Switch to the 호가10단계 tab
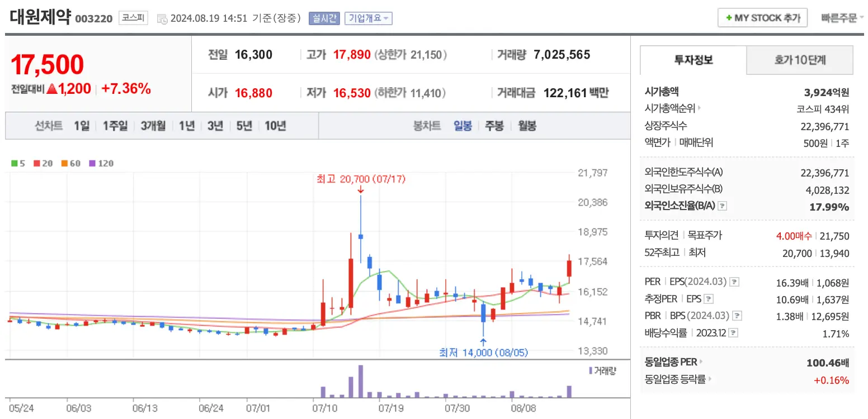868x419 pixels. [800, 60]
